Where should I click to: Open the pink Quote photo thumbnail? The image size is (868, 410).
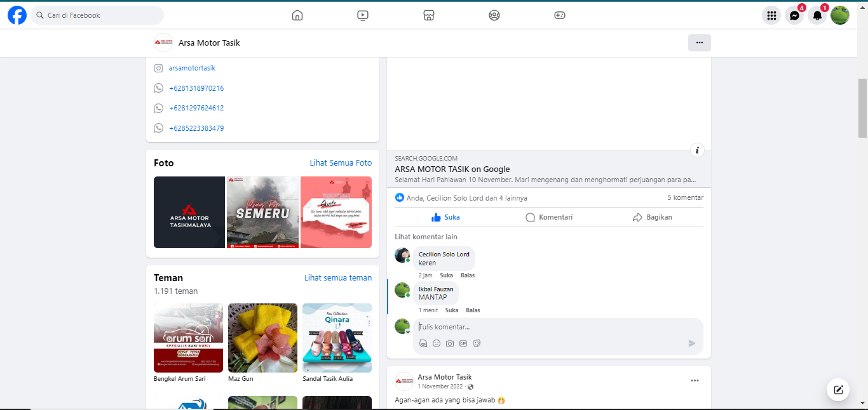pos(336,212)
